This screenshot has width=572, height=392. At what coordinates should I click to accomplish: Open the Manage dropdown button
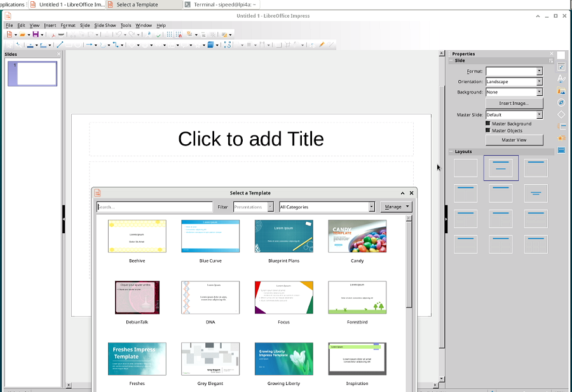click(x=396, y=206)
